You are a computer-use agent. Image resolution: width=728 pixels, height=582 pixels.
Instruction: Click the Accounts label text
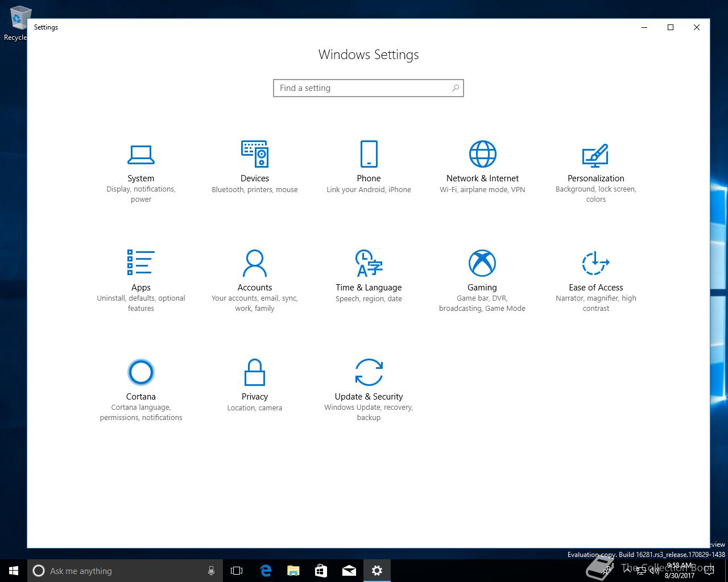pos(255,288)
